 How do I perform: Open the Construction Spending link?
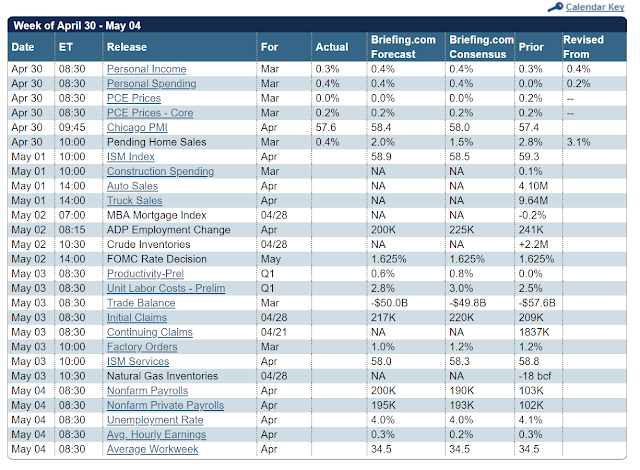[160, 171]
